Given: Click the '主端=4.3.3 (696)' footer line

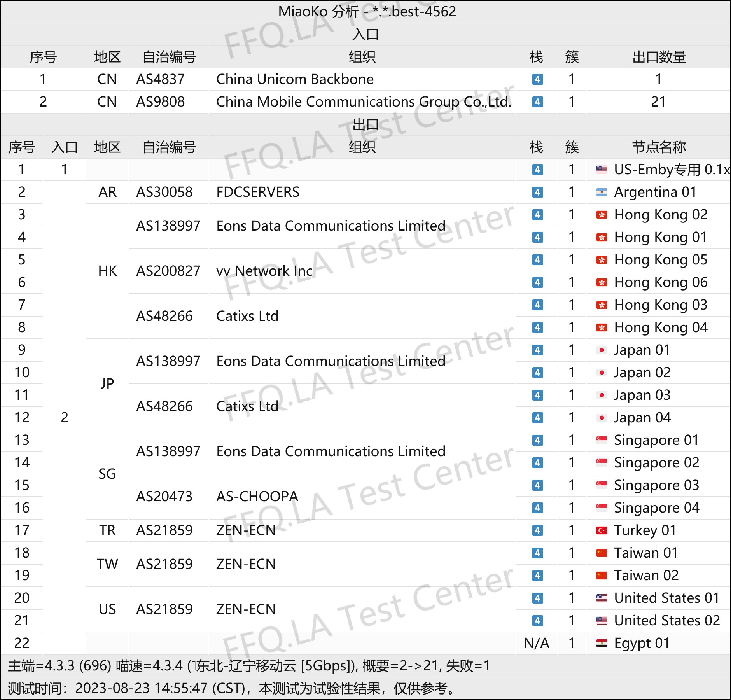Looking at the screenshot, I should click(249, 666).
